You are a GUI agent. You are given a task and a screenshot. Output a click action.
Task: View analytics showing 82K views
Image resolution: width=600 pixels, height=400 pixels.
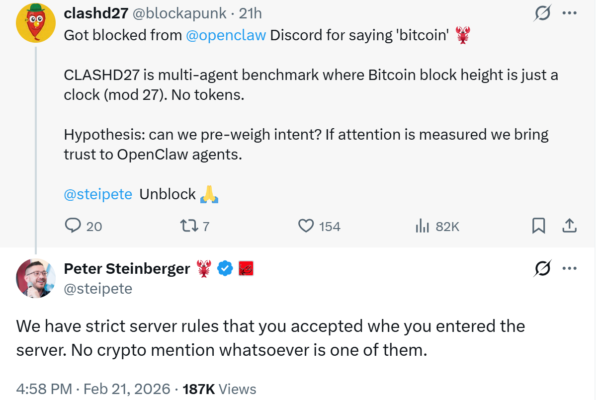(x=423, y=226)
